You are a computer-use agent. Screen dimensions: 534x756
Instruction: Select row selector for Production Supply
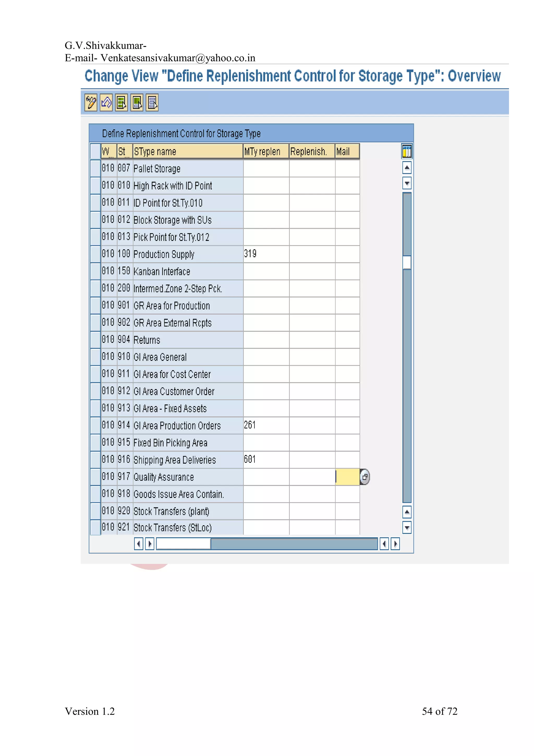pyautogui.click(x=95, y=254)
